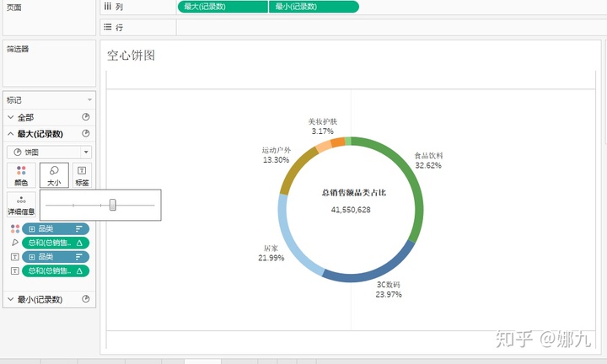Click pie icon beside 最小(记录数) header
This screenshot has width=607, height=364.
pyautogui.click(x=85, y=299)
